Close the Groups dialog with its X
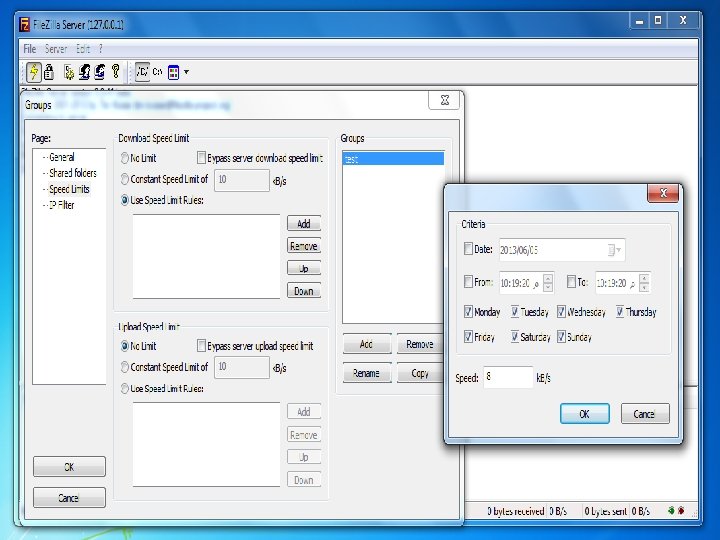 (444, 101)
